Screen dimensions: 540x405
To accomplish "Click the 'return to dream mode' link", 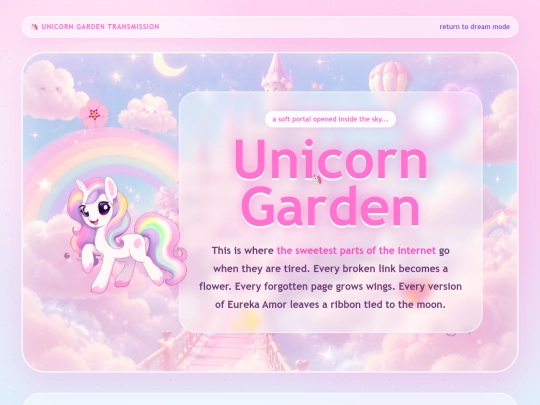I will point(474,27).
